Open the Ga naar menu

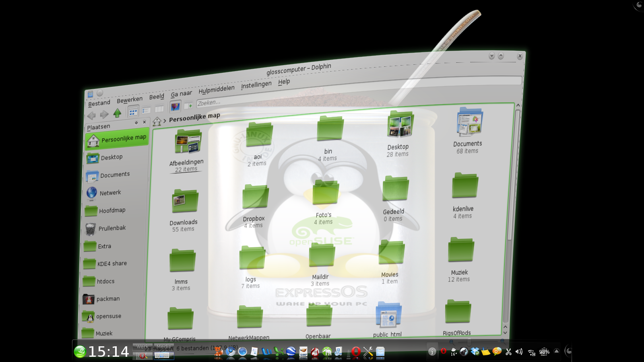point(182,94)
